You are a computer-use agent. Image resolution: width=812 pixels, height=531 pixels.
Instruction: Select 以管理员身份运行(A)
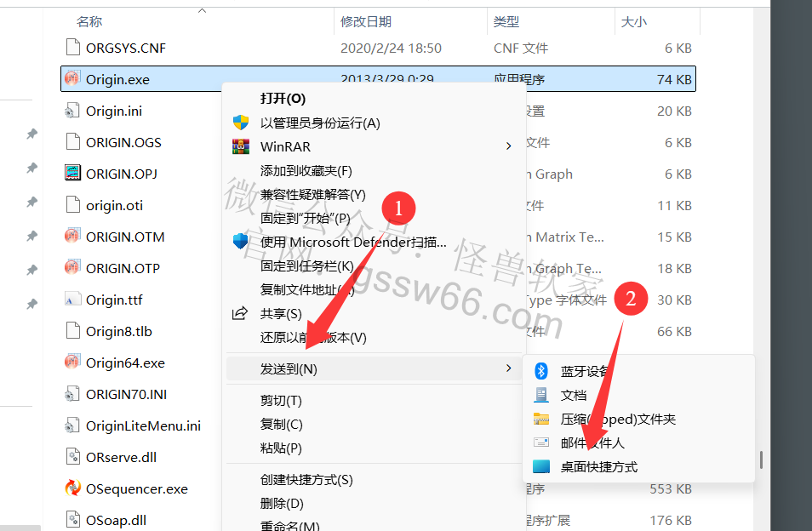coord(320,123)
